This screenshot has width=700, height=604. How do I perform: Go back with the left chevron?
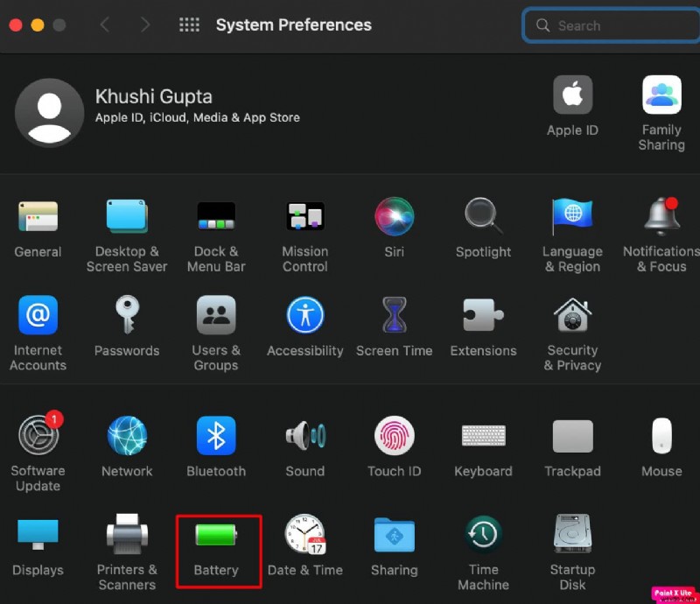coord(105,25)
